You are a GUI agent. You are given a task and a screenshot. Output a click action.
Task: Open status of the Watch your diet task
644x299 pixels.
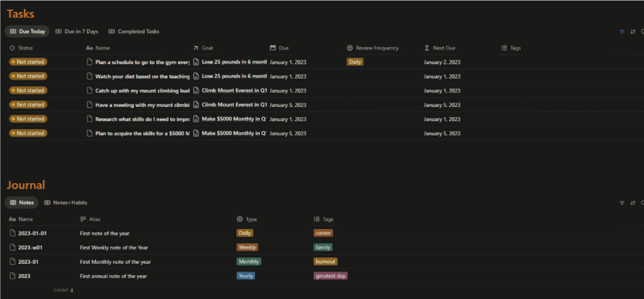pyautogui.click(x=28, y=76)
